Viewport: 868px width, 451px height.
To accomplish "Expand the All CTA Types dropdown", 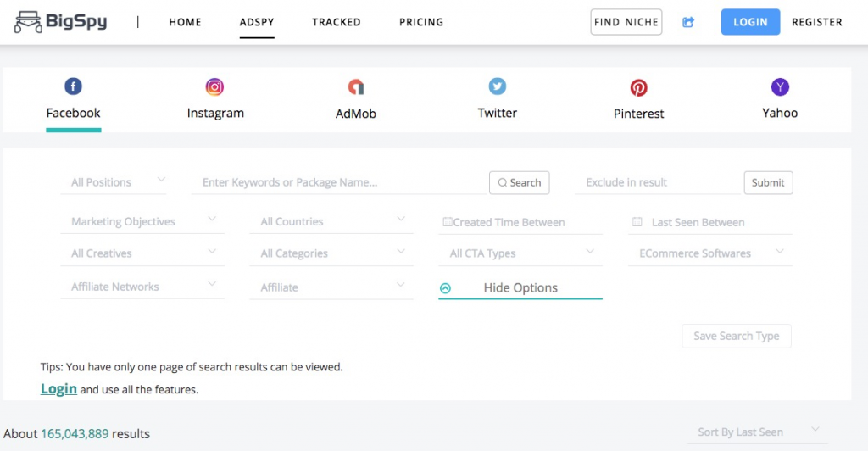I will (520, 253).
